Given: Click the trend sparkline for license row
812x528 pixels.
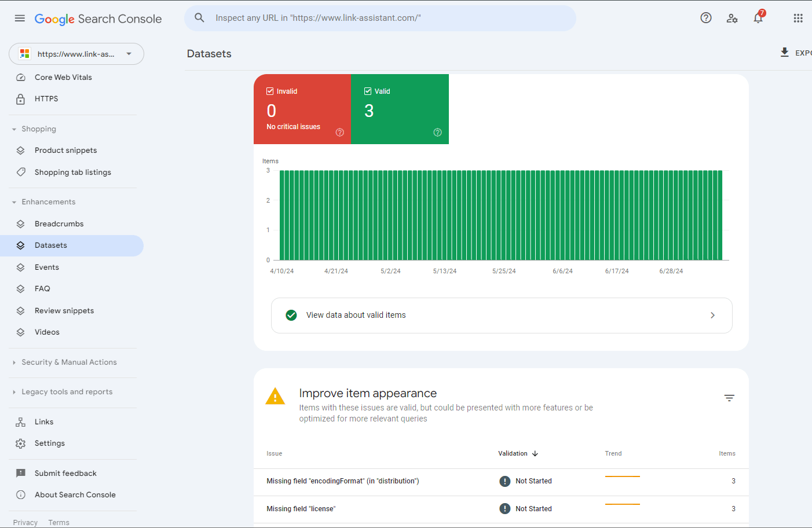Looking at the screenshot, I should (623, 504).
